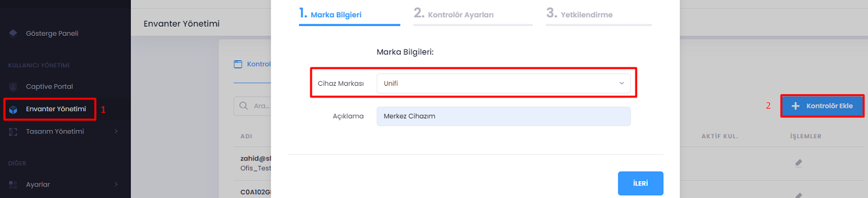Click the Ara search input field
The image size is (868, 198).
253,106
